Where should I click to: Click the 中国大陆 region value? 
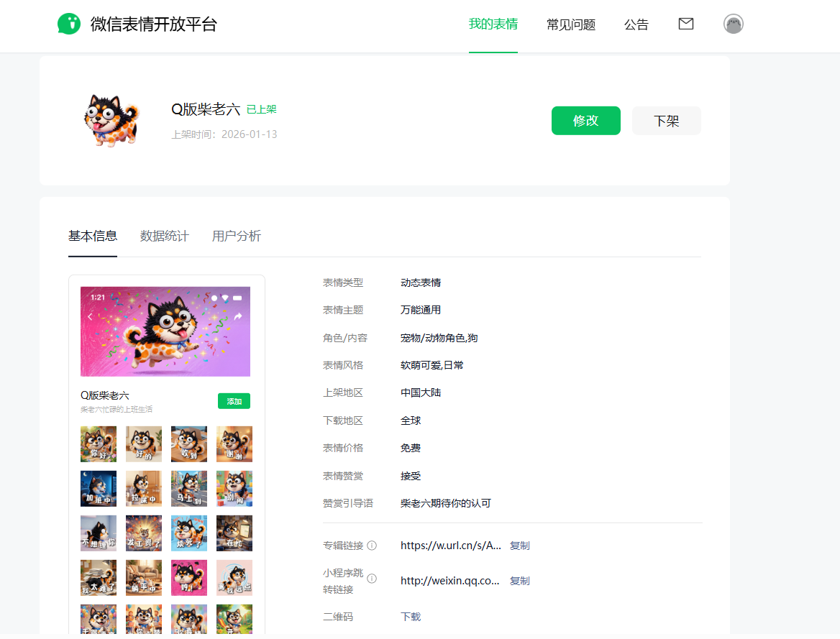[421, 392]
